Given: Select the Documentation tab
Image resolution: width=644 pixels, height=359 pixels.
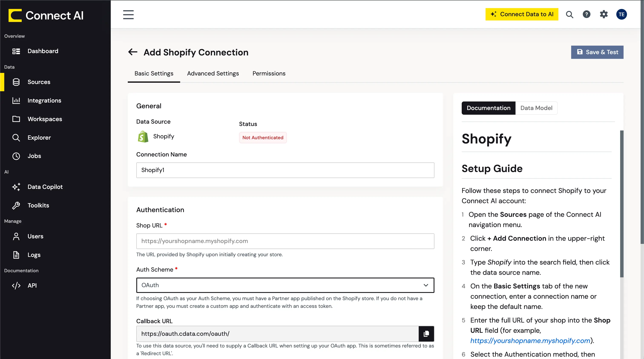Looking at the screenshot, I should (489, 108).
